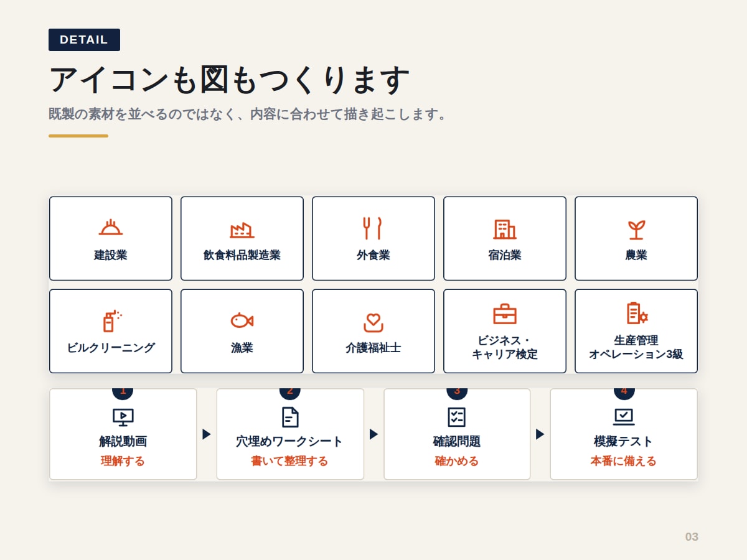Click the sprout icon above 農業
The image size is (747, 560).
click(x=636, y=230)
